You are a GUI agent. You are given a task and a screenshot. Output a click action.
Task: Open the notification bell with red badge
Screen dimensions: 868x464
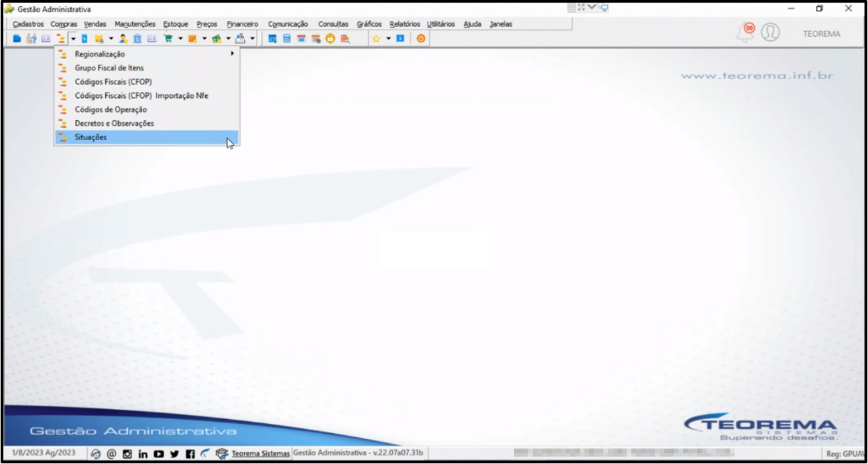tap(745, 32)
